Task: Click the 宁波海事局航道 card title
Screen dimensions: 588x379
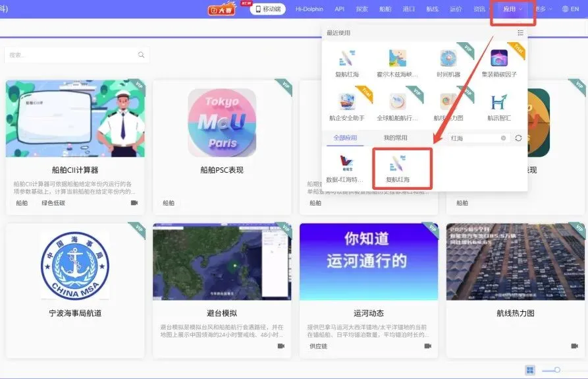Action: tap(75, 313)
